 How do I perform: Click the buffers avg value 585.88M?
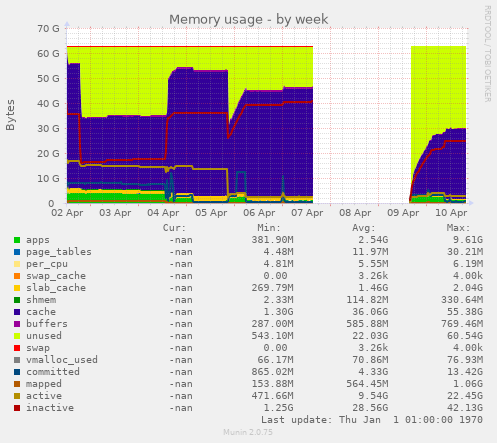click(x=367, y=324)
